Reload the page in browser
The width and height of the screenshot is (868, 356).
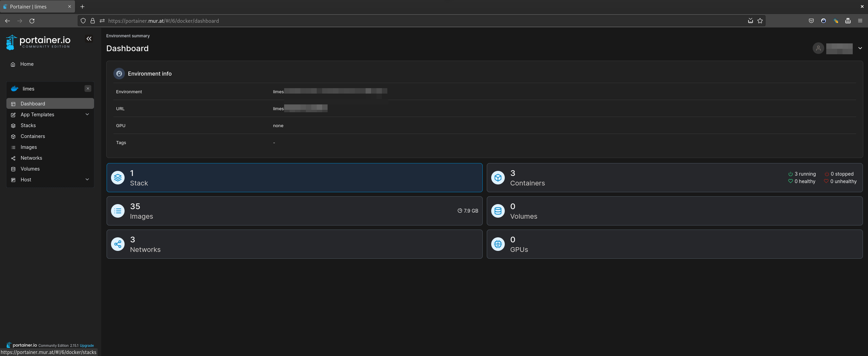coord(32,21)
